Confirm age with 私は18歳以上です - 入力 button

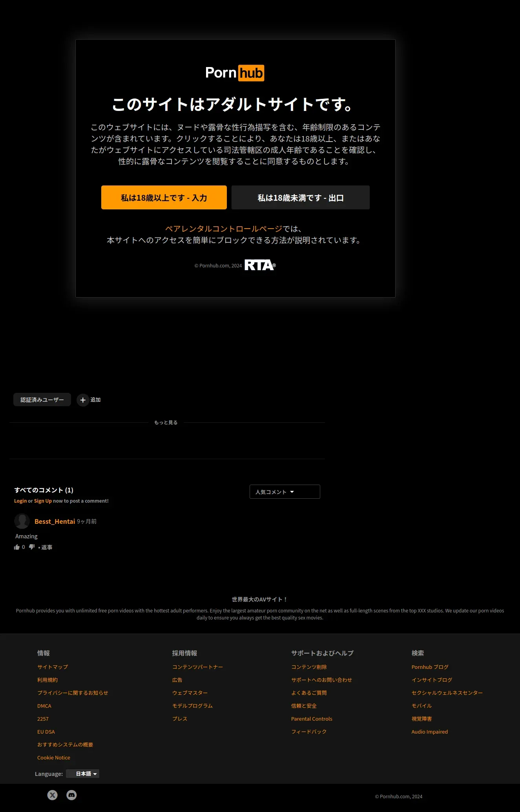click(x=164, y=198)
